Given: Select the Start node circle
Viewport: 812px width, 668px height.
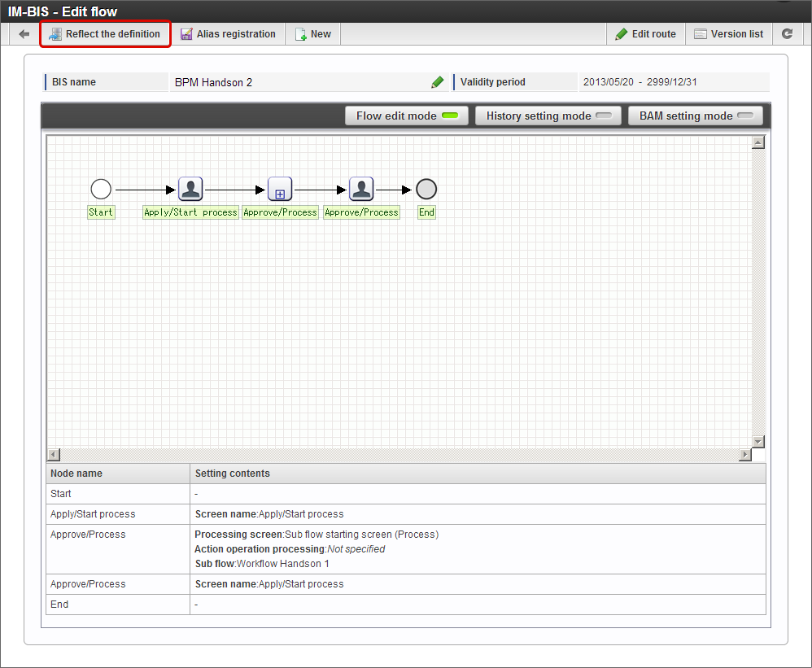Looking at the screenshot, I should (101, 189).
